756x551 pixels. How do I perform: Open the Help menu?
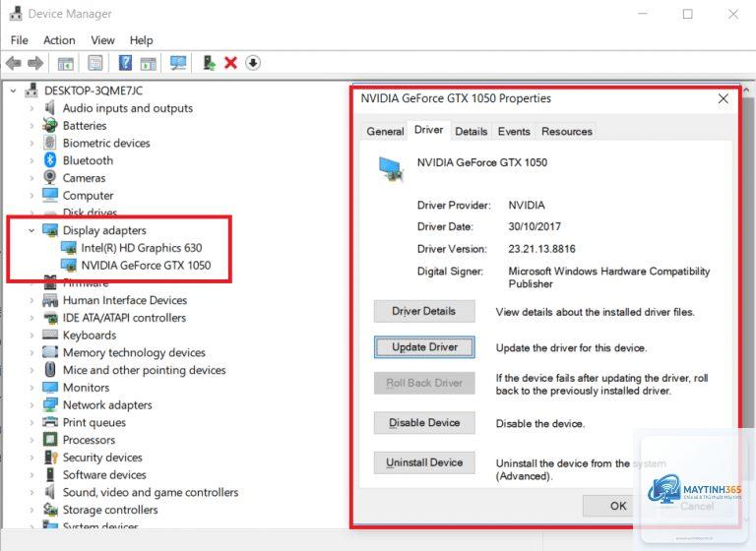pos(141,40)
